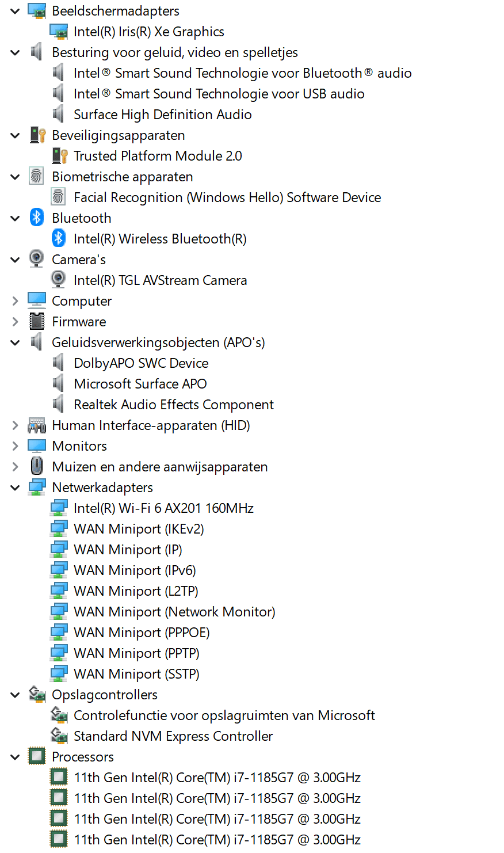Expand the Computer node

16,301
